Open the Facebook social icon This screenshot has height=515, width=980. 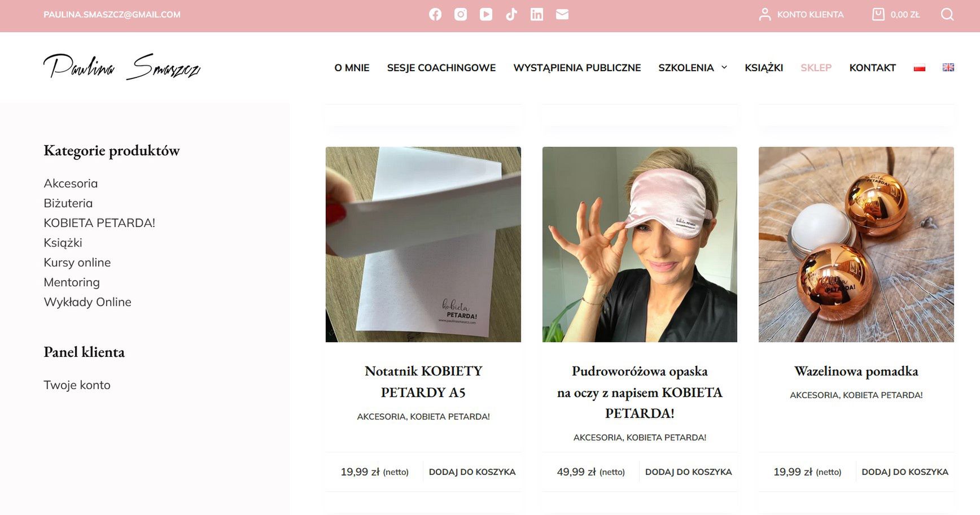pos(435,15)
